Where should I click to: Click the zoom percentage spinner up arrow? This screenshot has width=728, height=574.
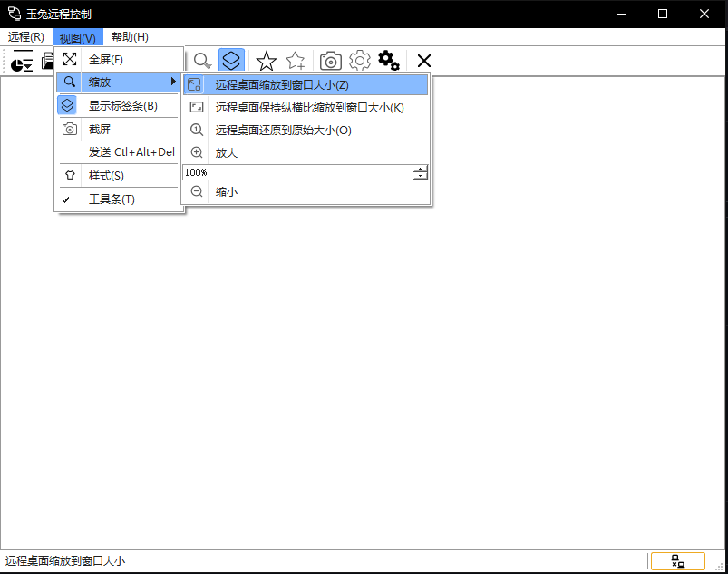coord(420,169)
